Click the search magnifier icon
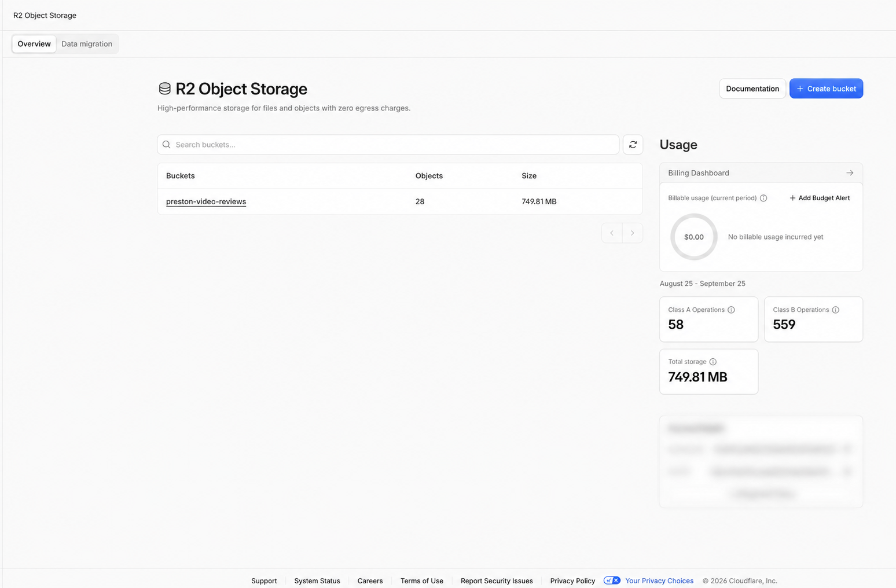 [167, 145]
